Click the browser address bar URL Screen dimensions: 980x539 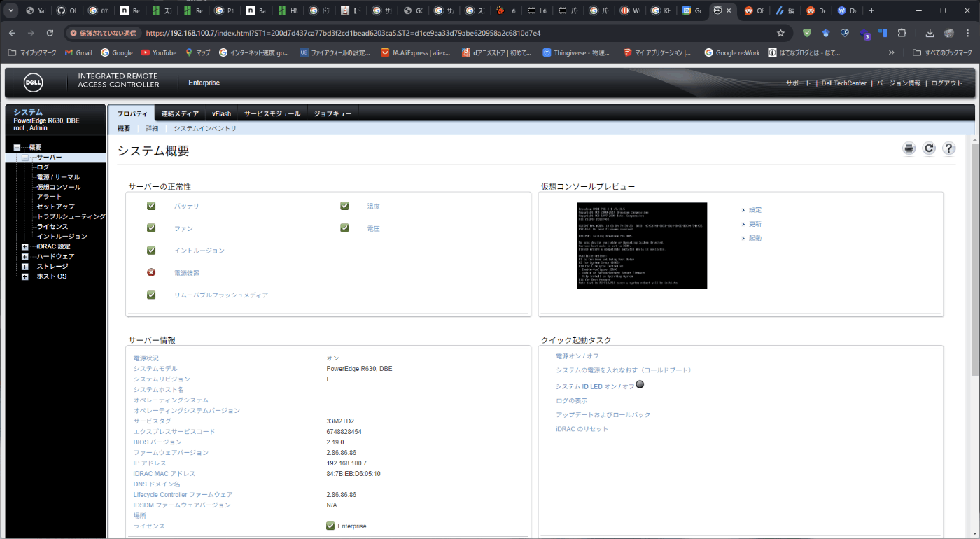click(343, 33)
